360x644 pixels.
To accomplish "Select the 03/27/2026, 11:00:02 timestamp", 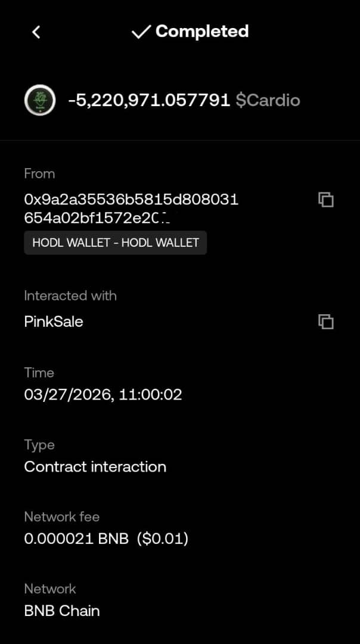I will pos(103,394).
